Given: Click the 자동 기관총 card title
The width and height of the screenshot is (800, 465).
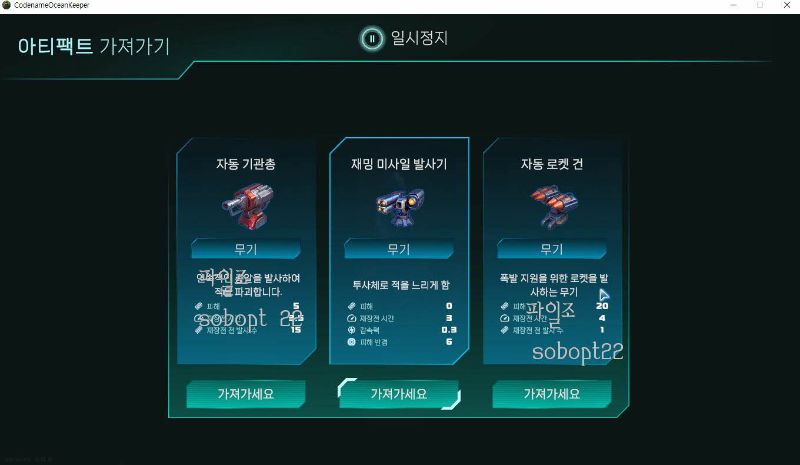Looking at the screenshot, I should 245,164.
